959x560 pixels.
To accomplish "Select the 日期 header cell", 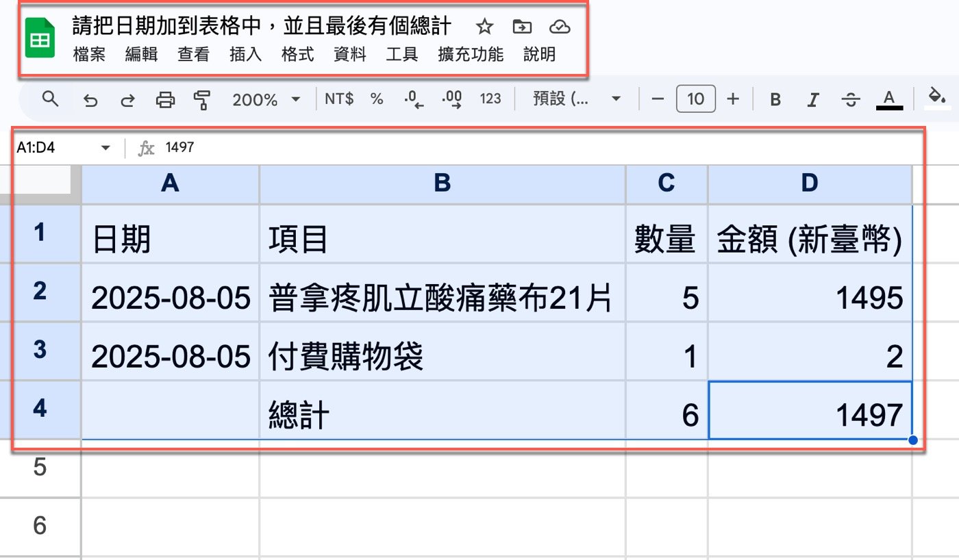I will tap(170, 233).
